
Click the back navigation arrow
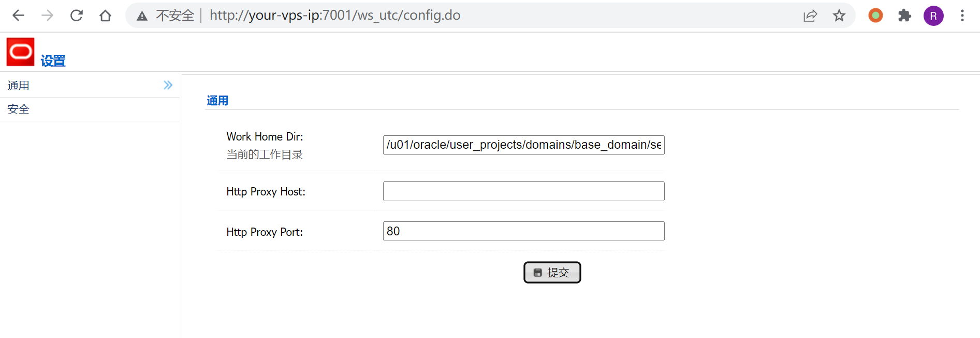click(18, 16)
